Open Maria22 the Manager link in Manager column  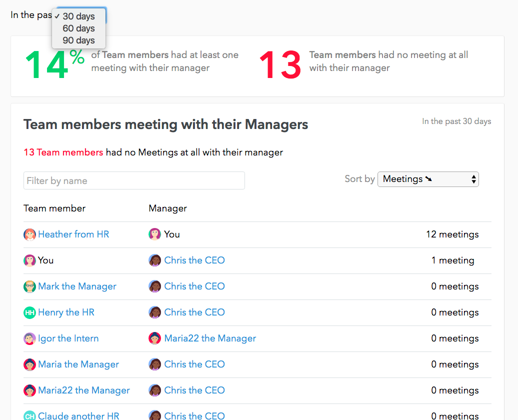pyautogui.click(x=210, y=338)
